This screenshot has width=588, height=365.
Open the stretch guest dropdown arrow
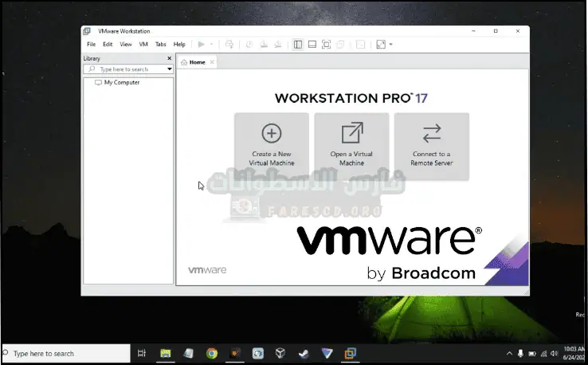[x=390, y=45]
